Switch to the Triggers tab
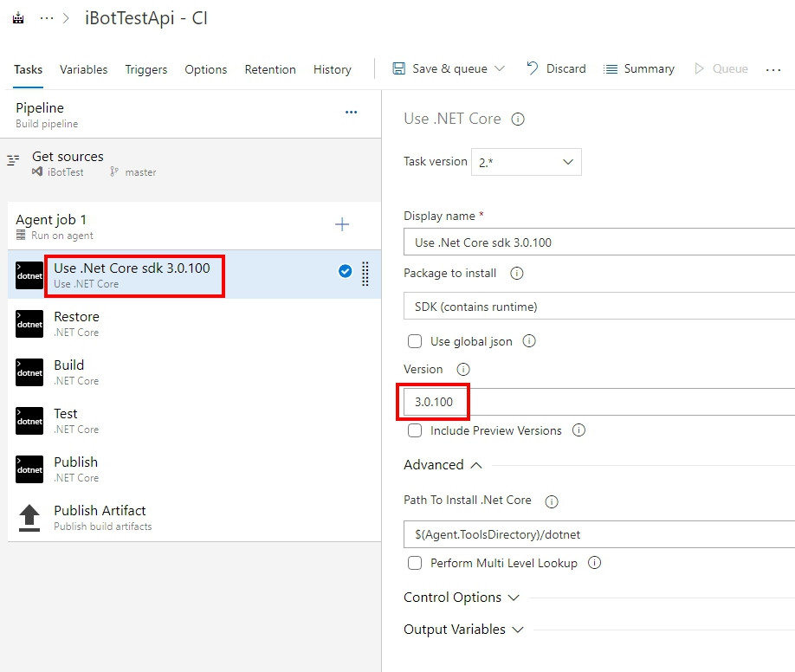795x672 pixels. pos(146,69)
